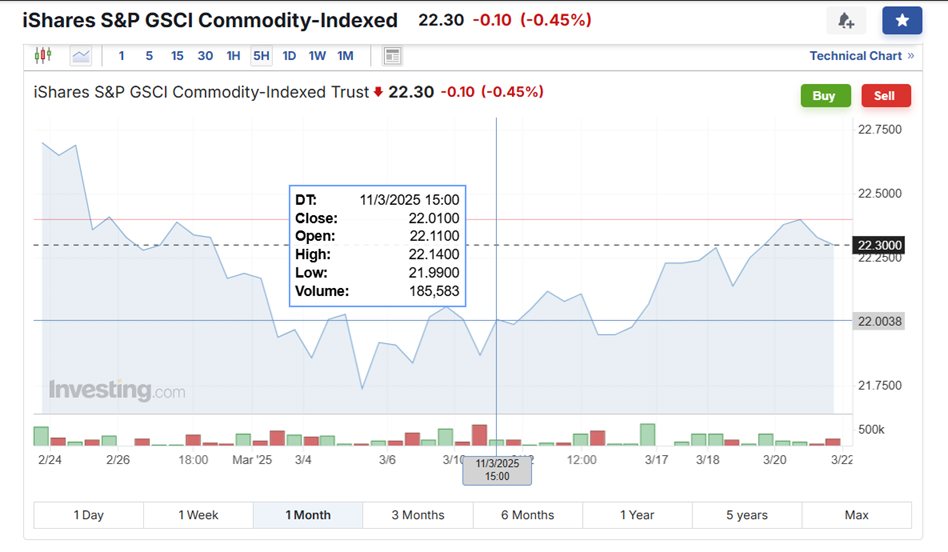Select 30 minute interval
Image resolution: width=948 pixels, height=552 pixels.
205,56
